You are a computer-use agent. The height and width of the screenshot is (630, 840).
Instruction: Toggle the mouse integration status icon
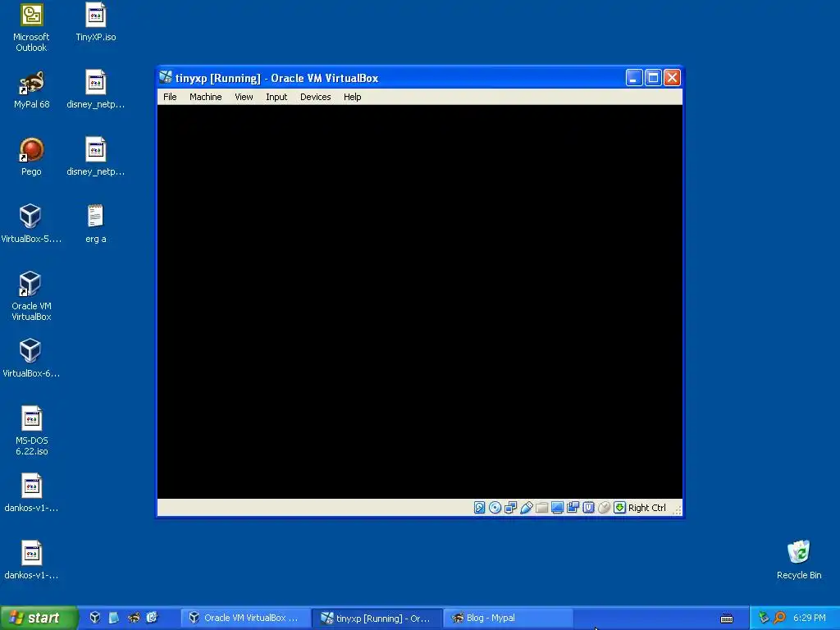[604, 507]
